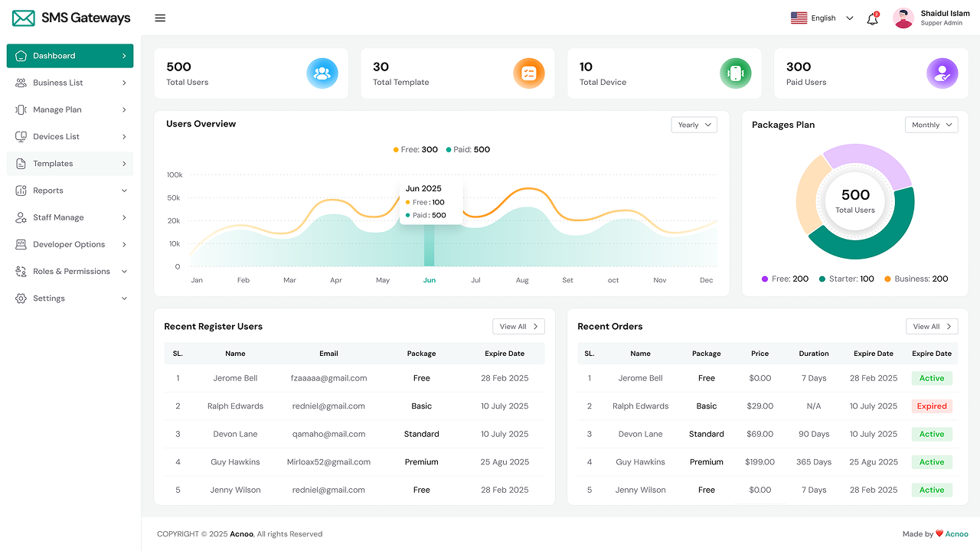Click the Total Device phone icon
Viewport: 980px width, 551px height.
pos(736,73)
